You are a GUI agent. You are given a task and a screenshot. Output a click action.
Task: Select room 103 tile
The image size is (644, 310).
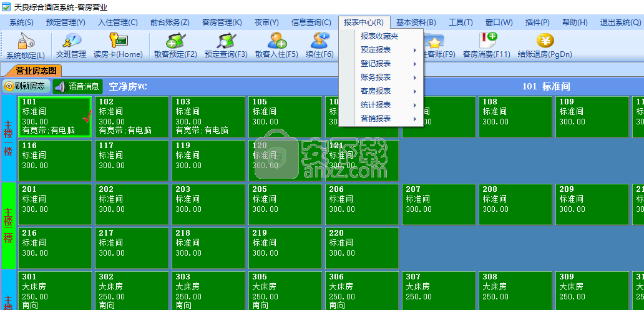[x=208, y=117]
